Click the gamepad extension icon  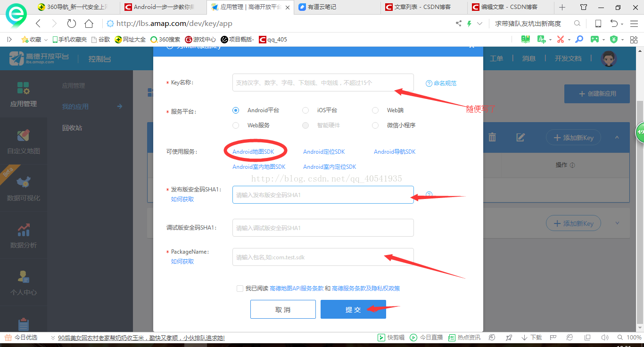(595, 39)
